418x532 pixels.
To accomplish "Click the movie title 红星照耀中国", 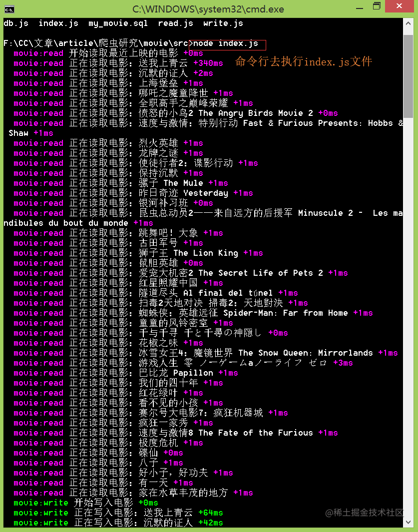I will pyautogui.click(x=168, y=283).
